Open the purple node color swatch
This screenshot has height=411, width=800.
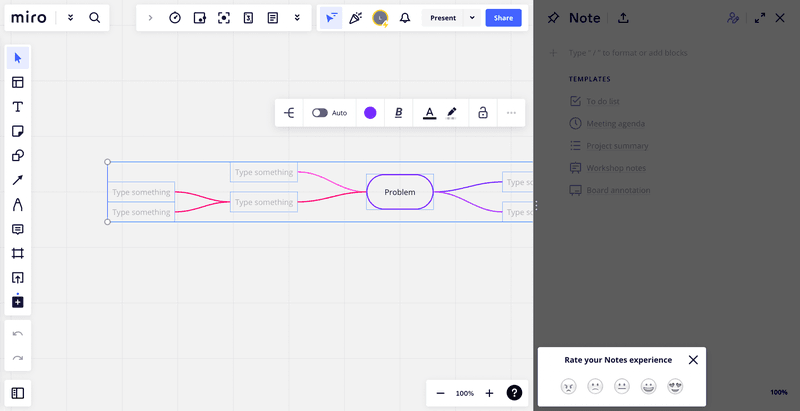tap(370, 113)
